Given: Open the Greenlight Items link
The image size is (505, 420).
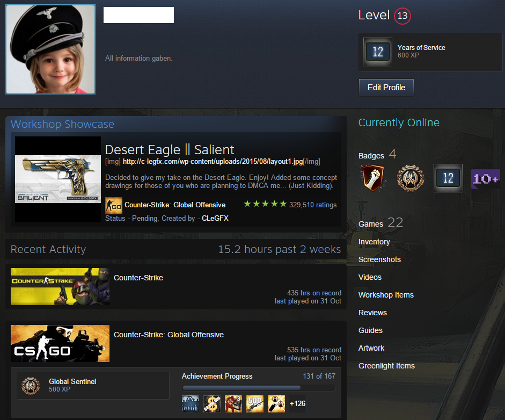Looking at the screenshot, I should click(386, 366).
